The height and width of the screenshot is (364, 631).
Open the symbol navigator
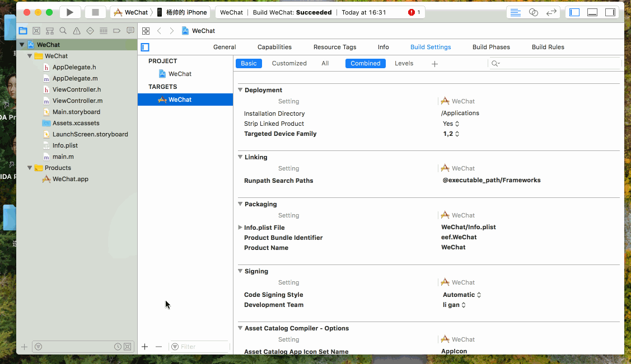click(50, 31)
